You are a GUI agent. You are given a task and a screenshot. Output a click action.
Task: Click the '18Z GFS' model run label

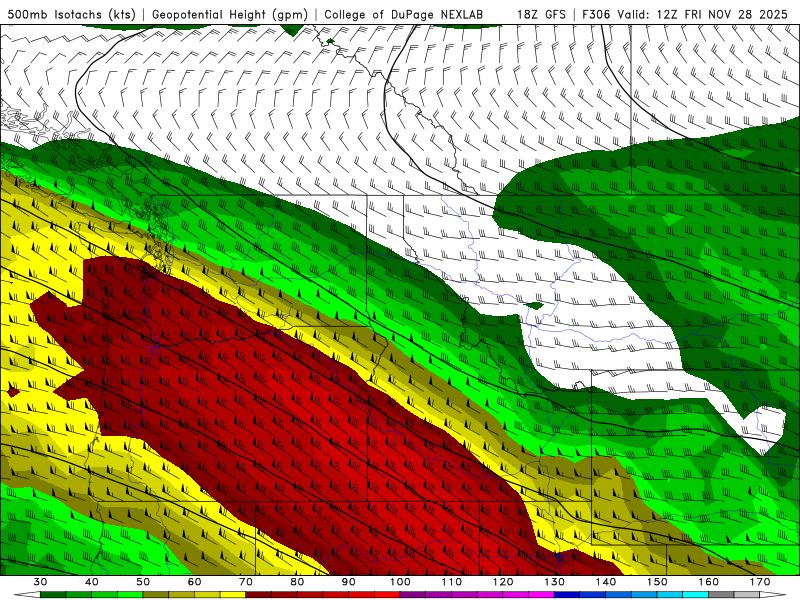tap(541, 15)
